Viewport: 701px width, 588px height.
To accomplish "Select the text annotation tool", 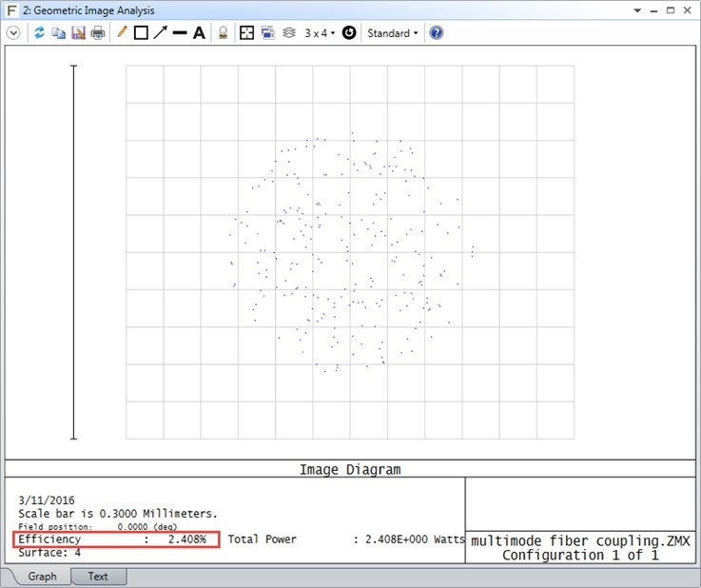I will [x=199, y=33].
